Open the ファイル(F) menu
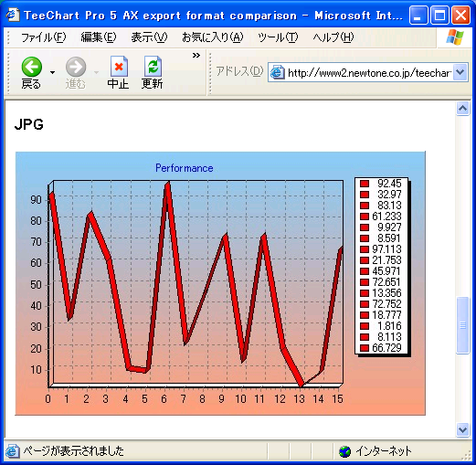The image size is (476, 465). tap(43, 37)
